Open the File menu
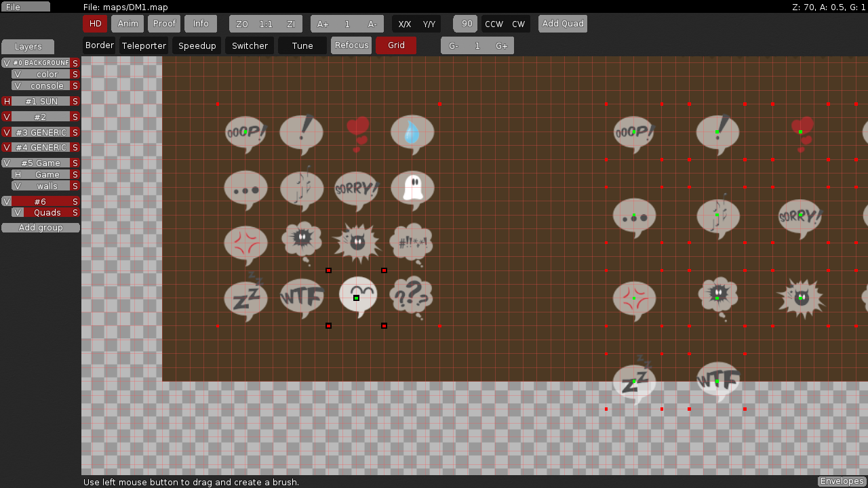868x488 pixels. (x=26, y=6)
